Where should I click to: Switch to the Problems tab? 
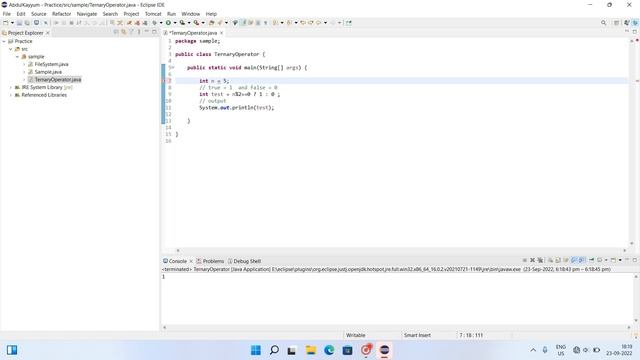coord(210,261)
